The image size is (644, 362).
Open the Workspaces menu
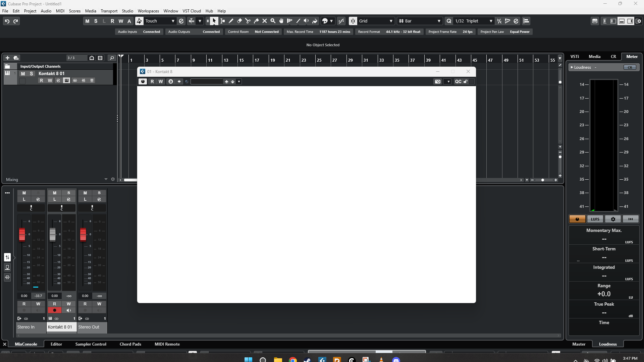point(148,11)
